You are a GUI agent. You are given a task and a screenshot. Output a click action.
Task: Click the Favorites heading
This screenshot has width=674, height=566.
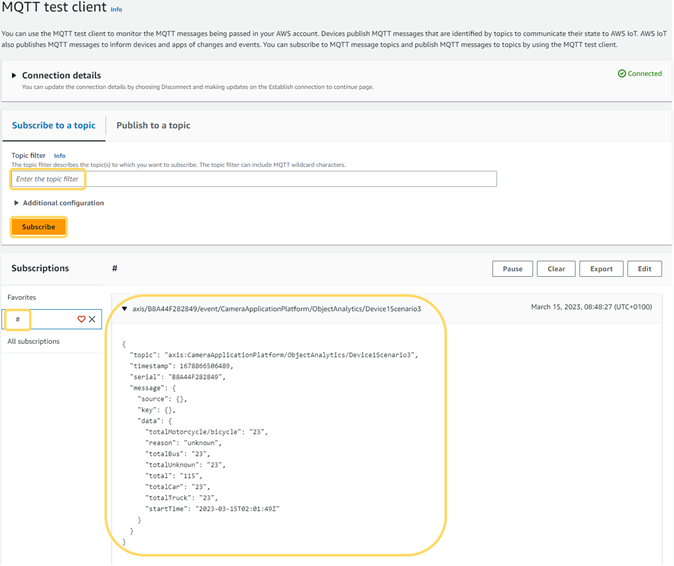point(21,297)
